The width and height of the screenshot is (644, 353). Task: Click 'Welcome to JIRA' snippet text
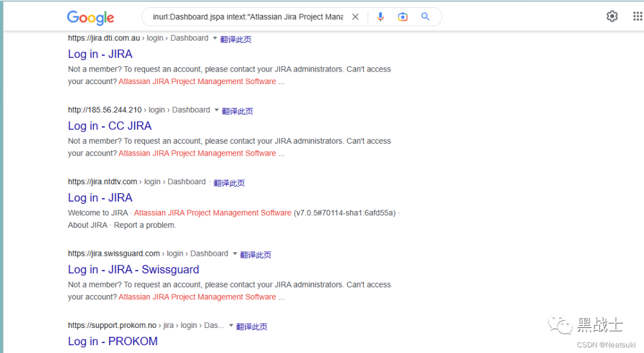pos(98,213)
